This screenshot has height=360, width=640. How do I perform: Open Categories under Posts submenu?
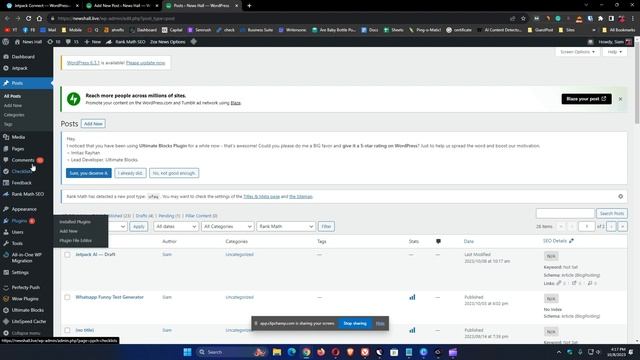coord(14,115)
